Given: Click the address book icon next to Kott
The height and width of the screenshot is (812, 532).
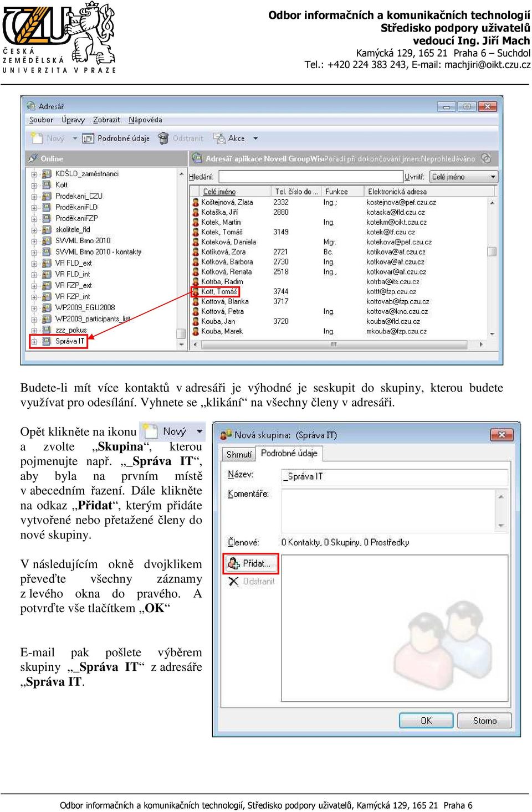Looking at the screenshot, I should [47, 185].
